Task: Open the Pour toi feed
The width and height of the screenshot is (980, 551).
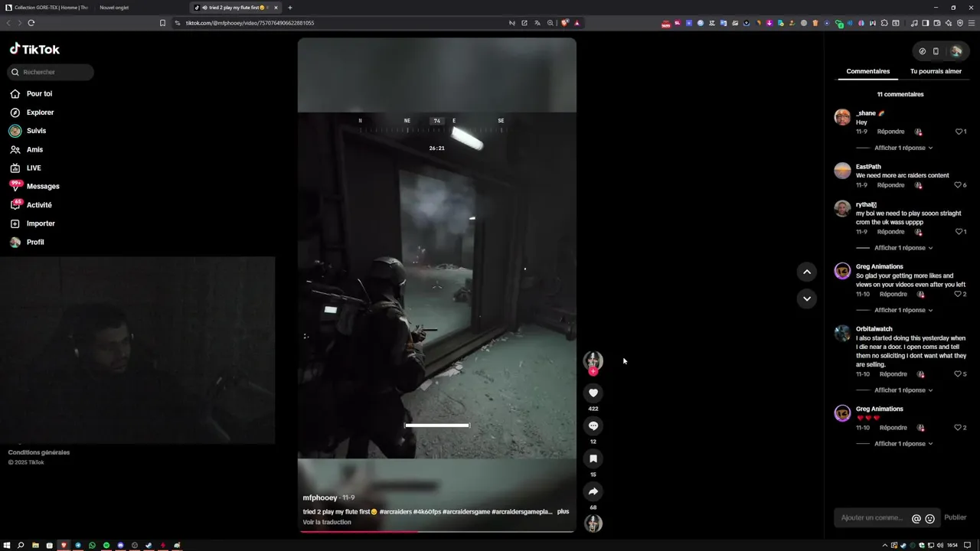Action: [x=31, y=94]
